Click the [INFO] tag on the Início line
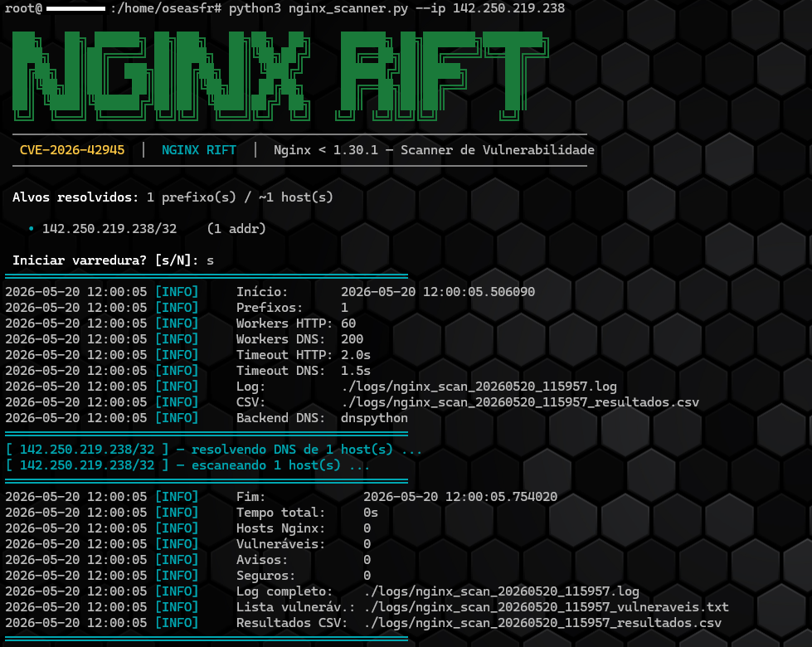Image resolution: width=812 pixels, height=647 pixels. pos(177,292)
